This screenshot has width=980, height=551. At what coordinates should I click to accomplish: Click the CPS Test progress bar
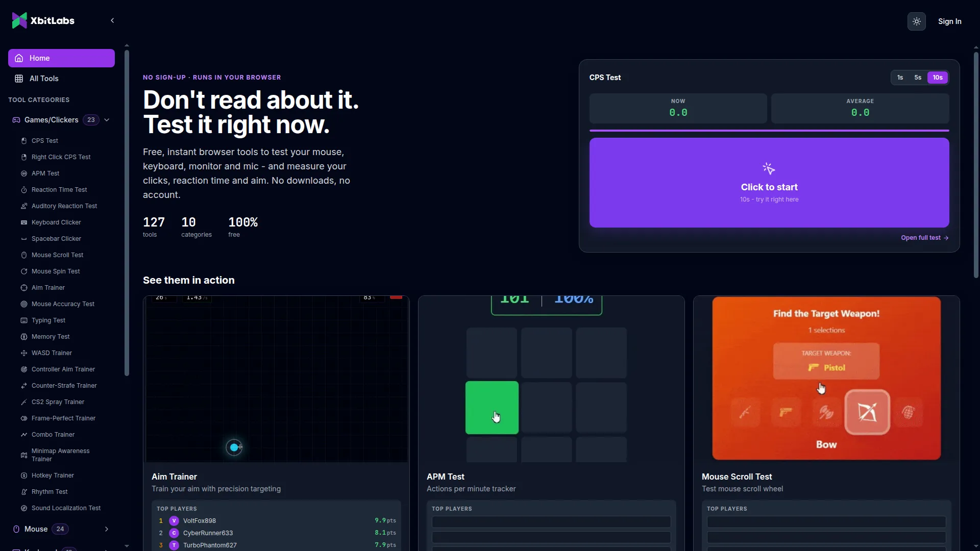pyautogui.click(x=769, y=131)
